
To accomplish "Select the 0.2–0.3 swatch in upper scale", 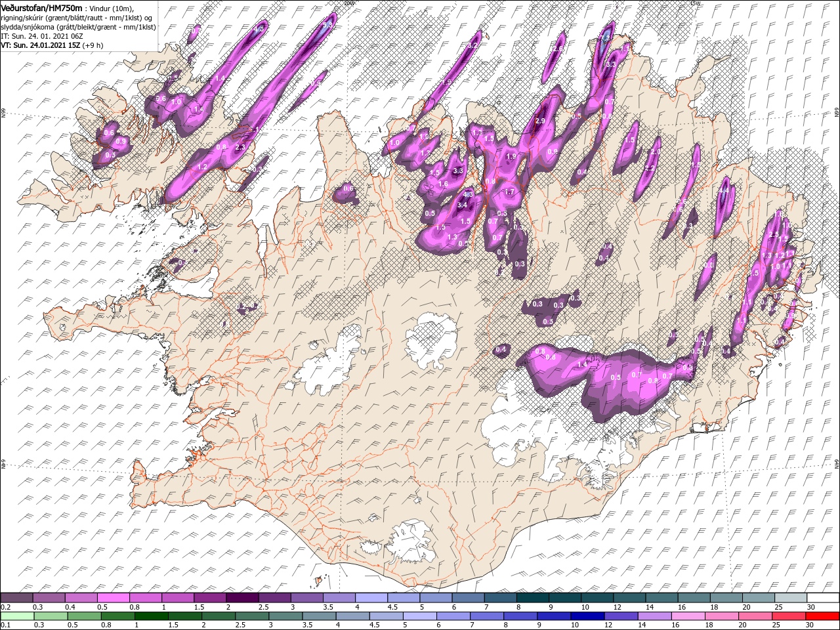I will 16,598.
